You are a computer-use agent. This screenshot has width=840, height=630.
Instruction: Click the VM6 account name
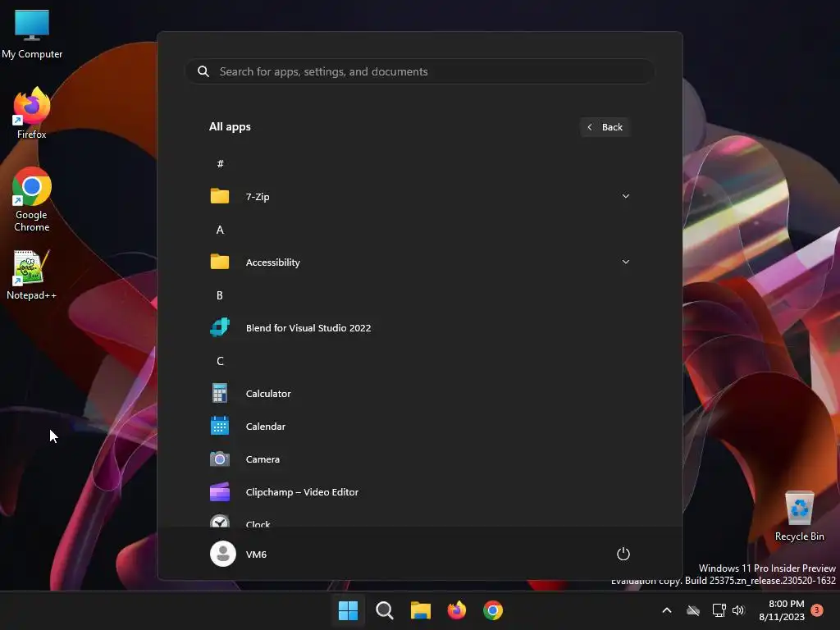coord(256,555)
